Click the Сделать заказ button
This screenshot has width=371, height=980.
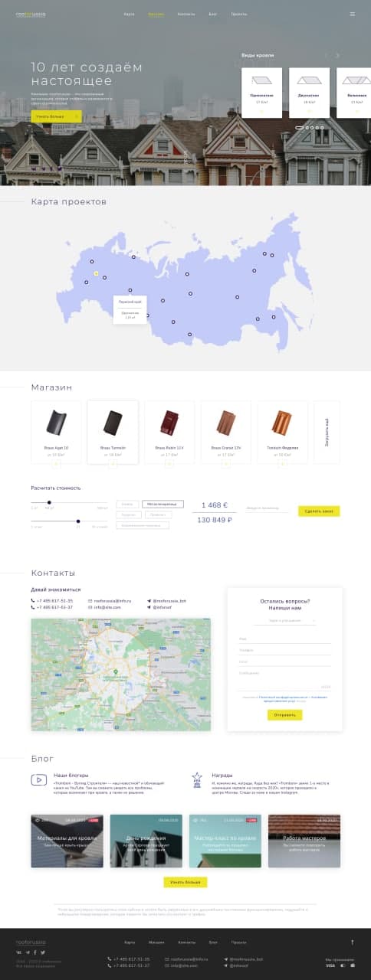319,511
